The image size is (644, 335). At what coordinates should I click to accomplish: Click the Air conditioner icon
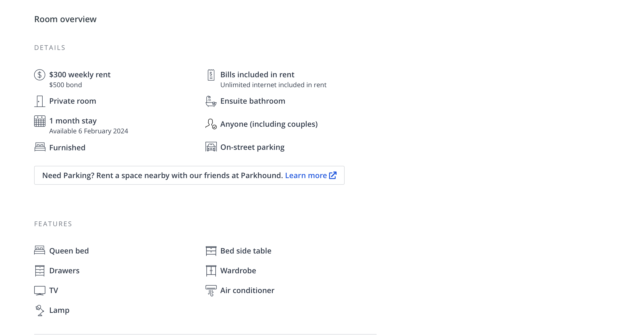point(211,290)
